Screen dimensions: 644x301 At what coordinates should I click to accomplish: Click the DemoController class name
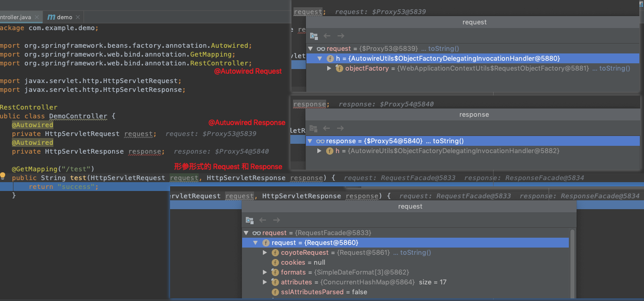tap(78, 116)
